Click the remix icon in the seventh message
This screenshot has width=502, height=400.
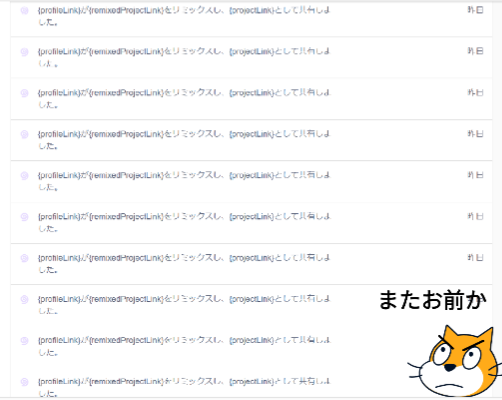coord(24,258)
